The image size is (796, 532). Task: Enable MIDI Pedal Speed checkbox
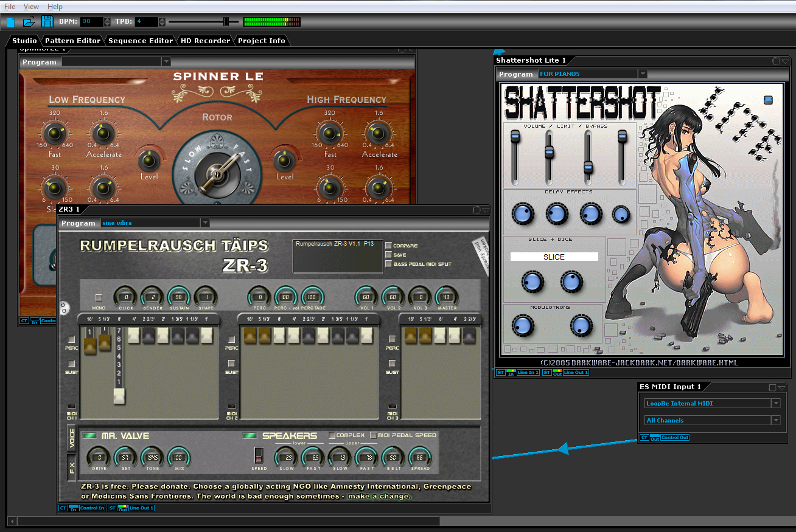point(373,435)
